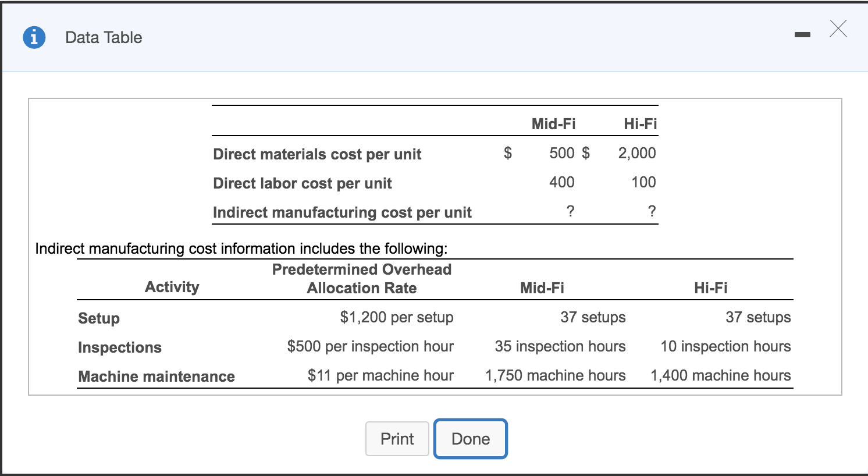This screenshot has width=868, height=476.
Task: Click '$500 per inspection hour' rate
Action: pyautogui.click(x=370, y=346)
